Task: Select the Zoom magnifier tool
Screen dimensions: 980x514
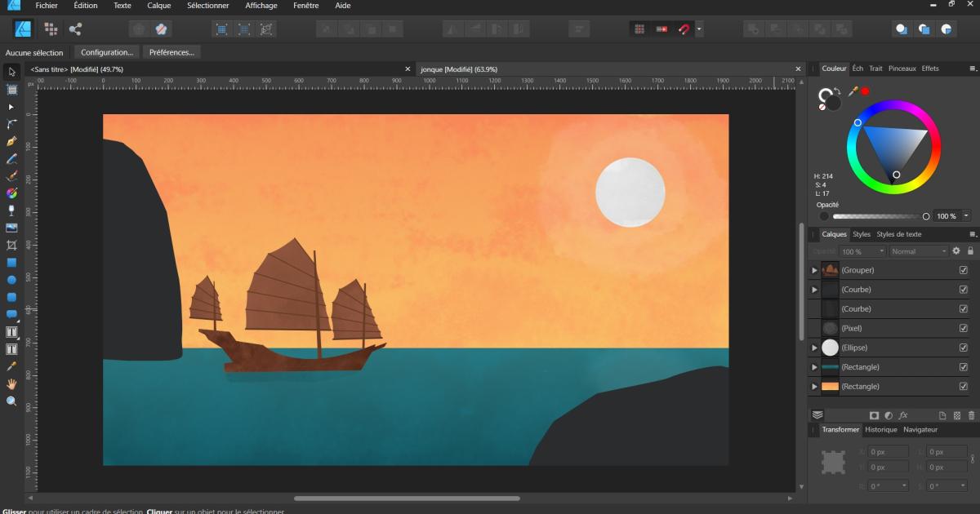Action: (x=11, y=401)
